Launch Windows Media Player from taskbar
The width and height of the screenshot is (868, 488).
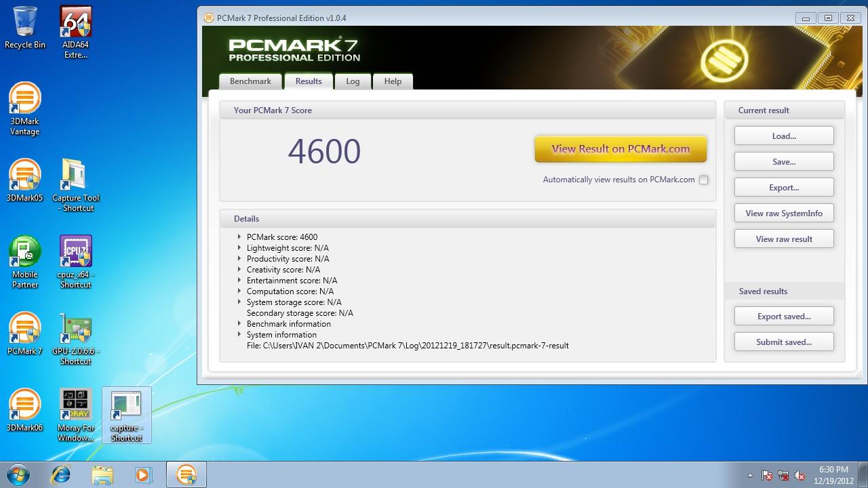point(143,474)
